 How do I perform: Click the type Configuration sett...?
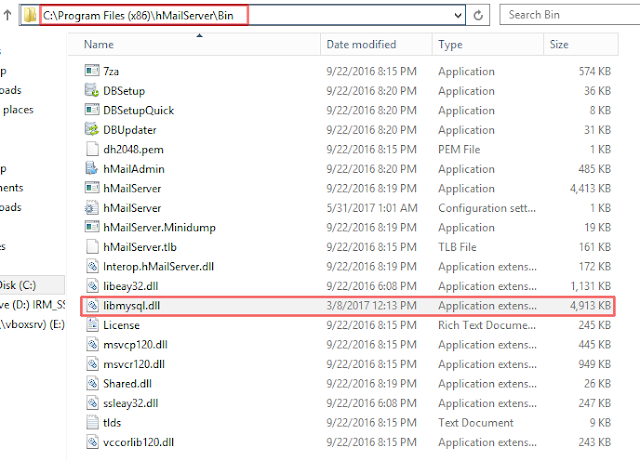[x=487, y=208]
